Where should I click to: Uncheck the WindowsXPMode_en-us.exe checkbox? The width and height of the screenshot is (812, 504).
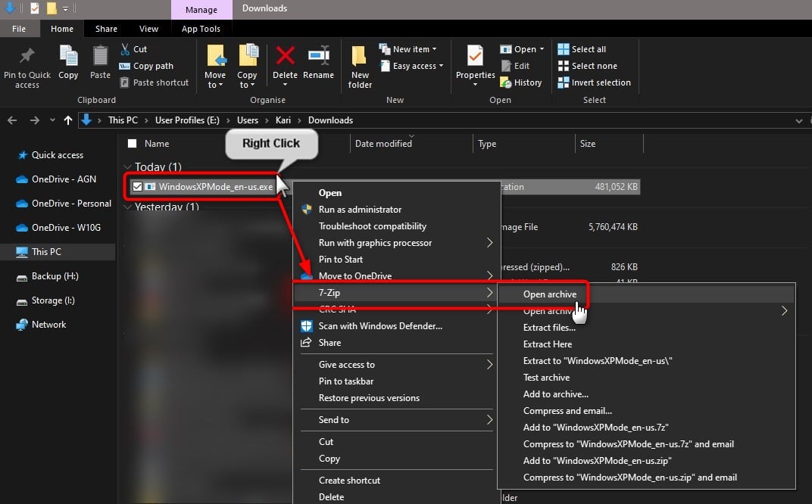tap(137, 187)
